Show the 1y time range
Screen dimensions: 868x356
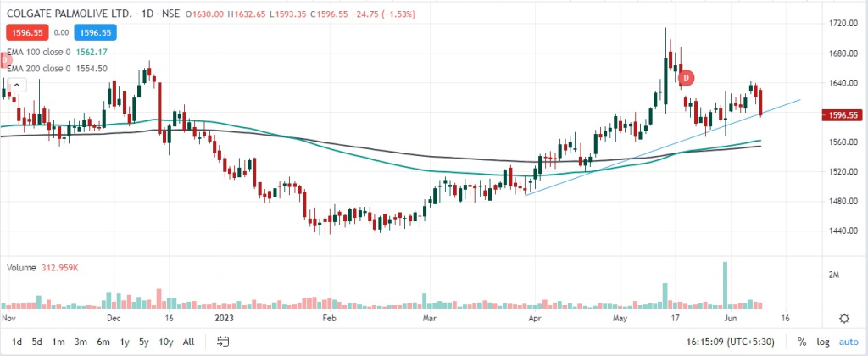(124, 342)
